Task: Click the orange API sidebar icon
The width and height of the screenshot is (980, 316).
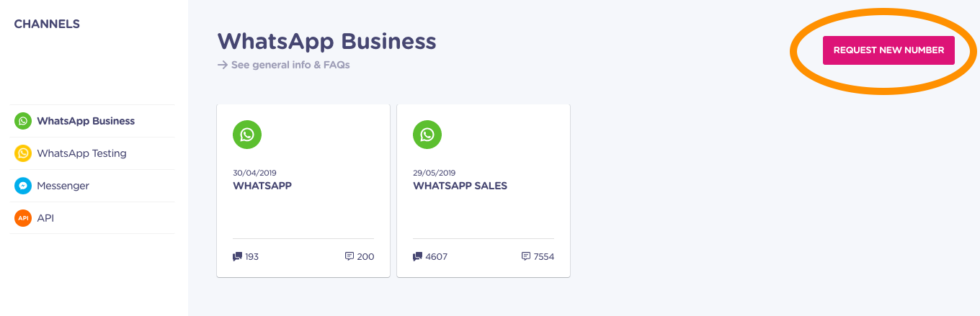Action: coord(23,218)
